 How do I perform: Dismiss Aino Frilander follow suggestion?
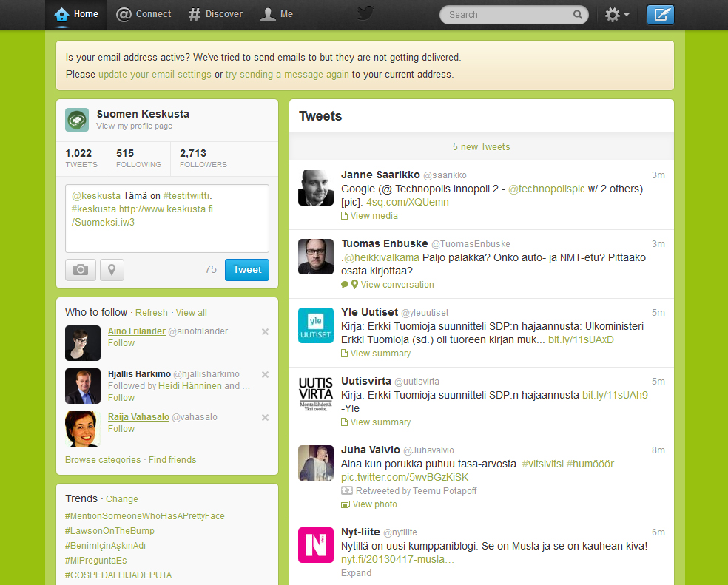point(265,331)
